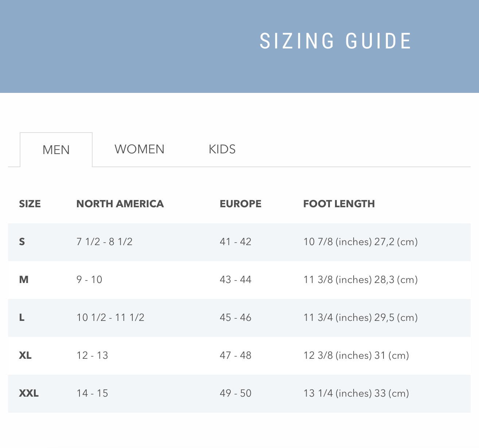The image size is (479, 448).
Task: Click the 11 3/4 inches foot length cell
Action: pos(361,318)
